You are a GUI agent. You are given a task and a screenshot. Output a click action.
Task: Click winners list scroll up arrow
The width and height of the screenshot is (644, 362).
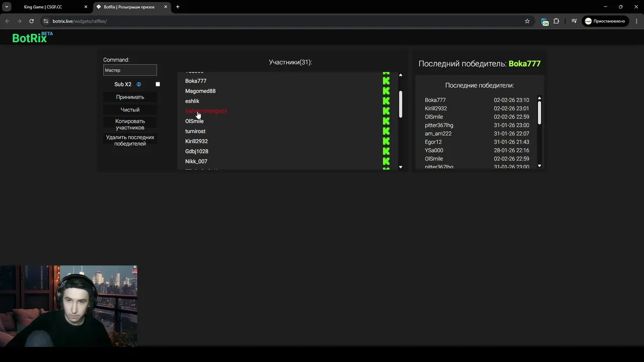pos(539,98)
